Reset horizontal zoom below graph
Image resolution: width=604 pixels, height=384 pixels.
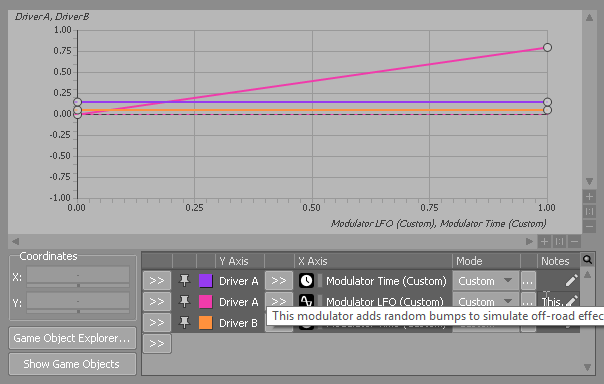(559, 241)
